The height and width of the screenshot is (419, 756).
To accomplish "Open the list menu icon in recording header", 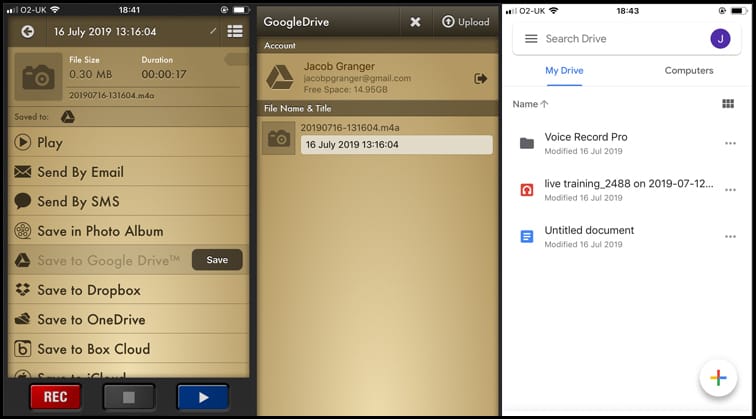I will tap(235, 31).
